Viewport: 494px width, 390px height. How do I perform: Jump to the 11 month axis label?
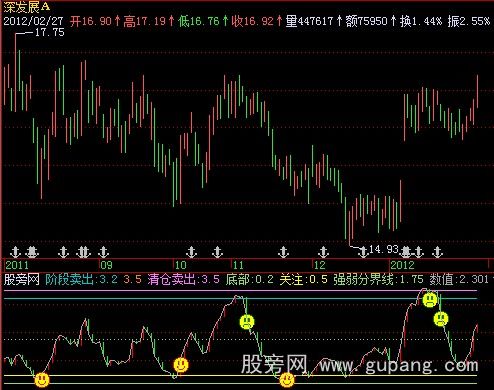[238, 265]
